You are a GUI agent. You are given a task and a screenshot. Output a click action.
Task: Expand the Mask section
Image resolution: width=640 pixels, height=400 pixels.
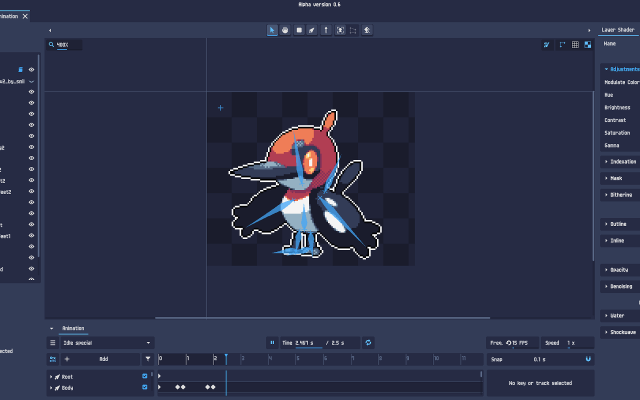tap(621, 178)
